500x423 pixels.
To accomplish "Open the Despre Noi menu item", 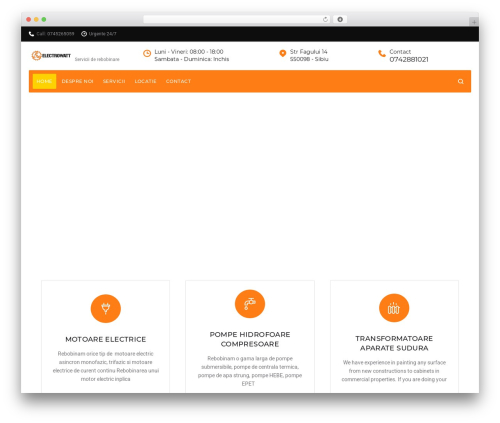I will click(x=77, y=81).
